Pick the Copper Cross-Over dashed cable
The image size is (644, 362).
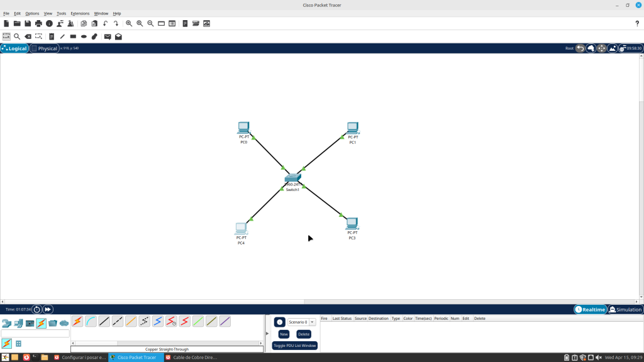point(118,322)
